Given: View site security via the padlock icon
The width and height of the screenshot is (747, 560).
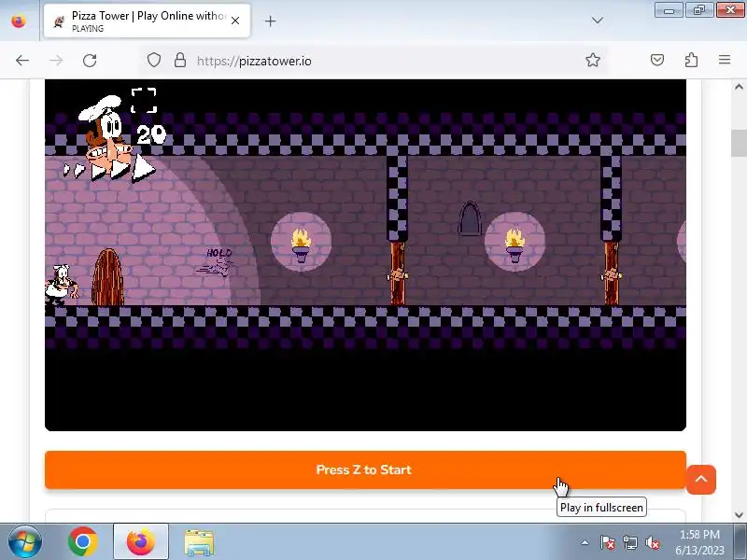Looking at the screenshot, I should [x=179, y=61].
